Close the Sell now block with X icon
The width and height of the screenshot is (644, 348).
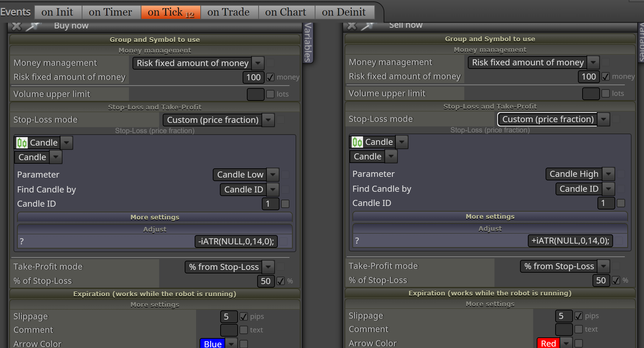click(352, 26)
